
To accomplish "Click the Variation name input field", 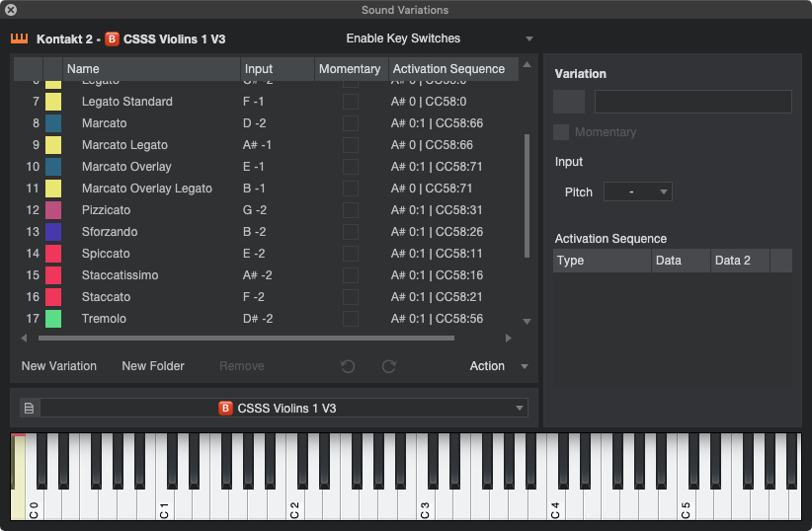I will [692, 102].
